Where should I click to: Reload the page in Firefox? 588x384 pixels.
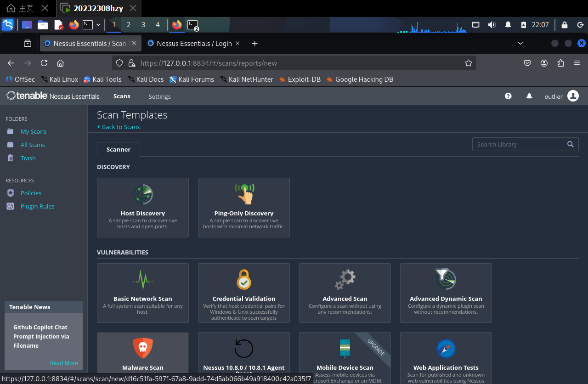click(44, 63)
